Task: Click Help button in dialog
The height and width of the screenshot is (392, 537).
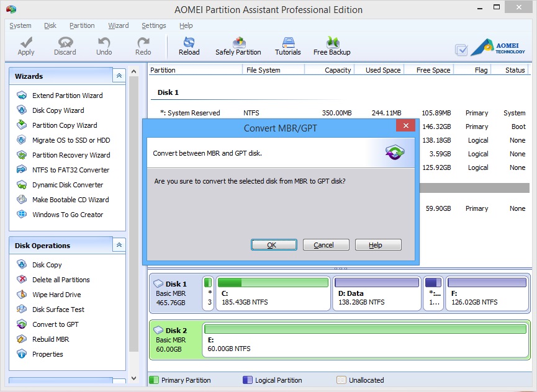Action: (x=378, y=245)
